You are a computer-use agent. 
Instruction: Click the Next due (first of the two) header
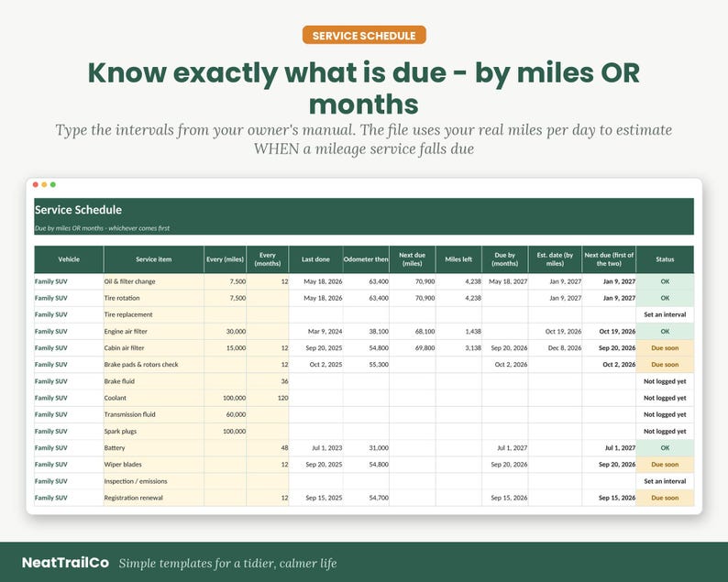pos(609,259)
